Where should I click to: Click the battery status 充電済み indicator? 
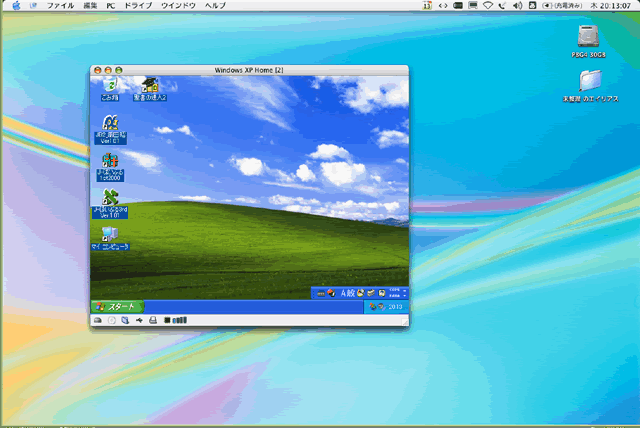click(562, 6)
